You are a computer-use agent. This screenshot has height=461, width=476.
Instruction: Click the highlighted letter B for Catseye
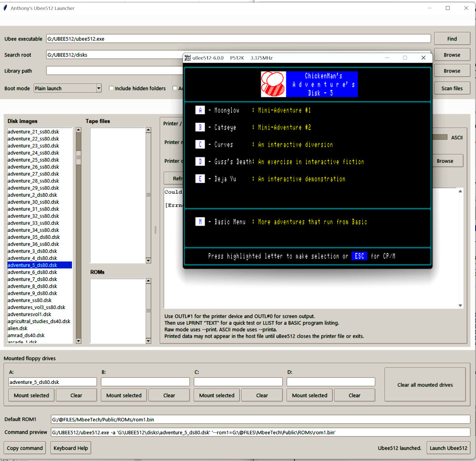coord(200,127)
